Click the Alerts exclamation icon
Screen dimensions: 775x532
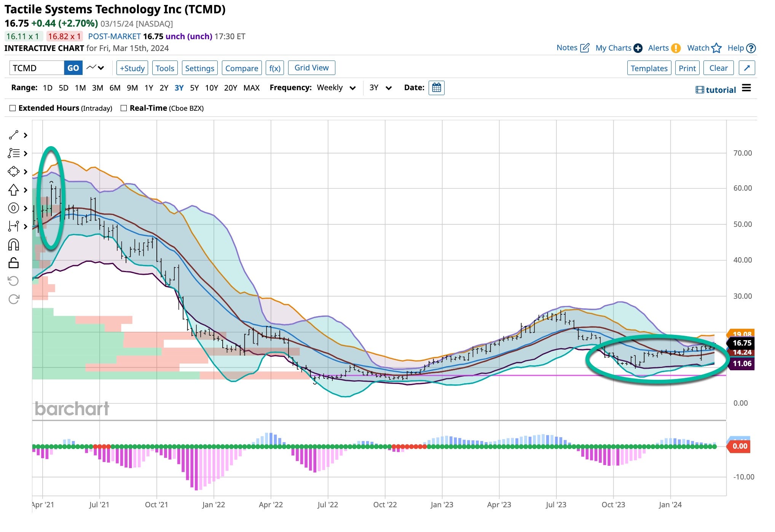point(676,48)
